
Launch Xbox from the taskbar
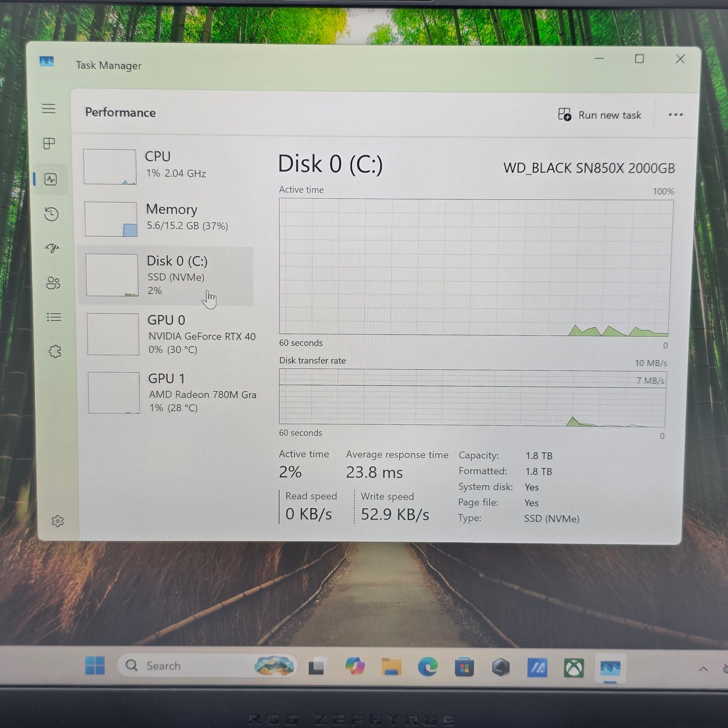click(x=573, y=667)
